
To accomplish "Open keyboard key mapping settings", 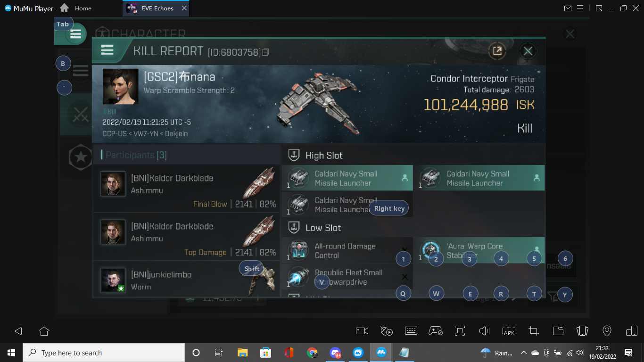I will tap(411, 331).
